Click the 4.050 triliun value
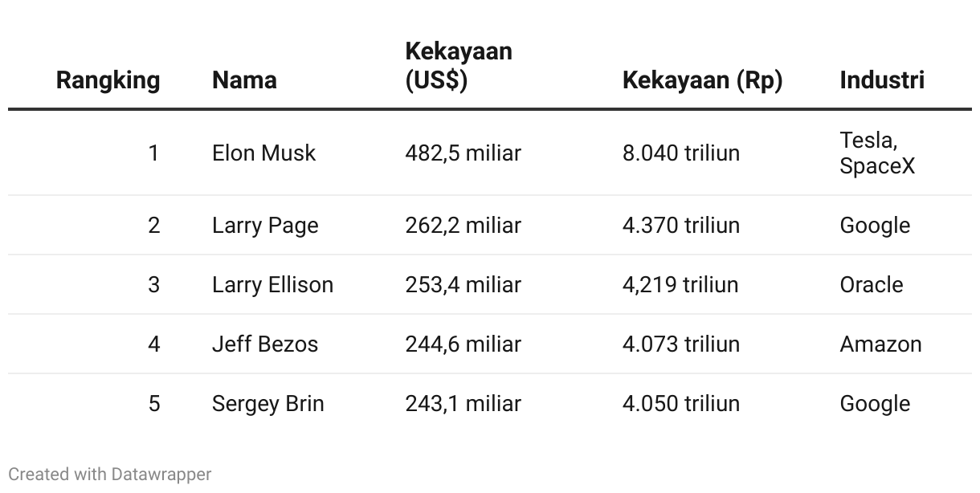Viewport: 980px width, 493px height. (680, 403)
